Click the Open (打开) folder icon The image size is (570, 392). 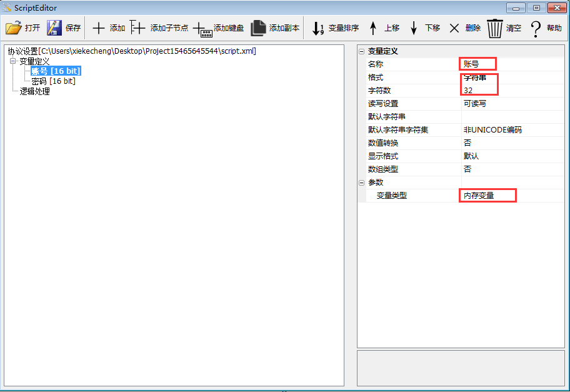pyautogui.click(x=14, y=28)
